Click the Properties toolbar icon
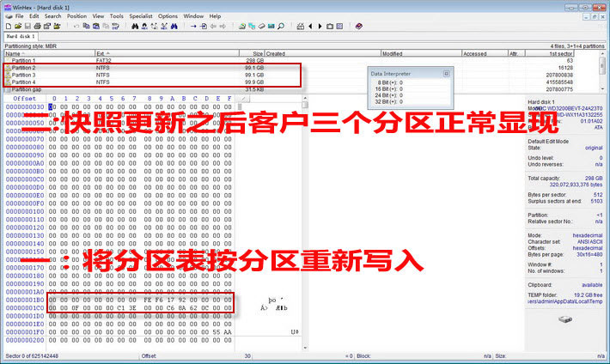 pos(47,26)
